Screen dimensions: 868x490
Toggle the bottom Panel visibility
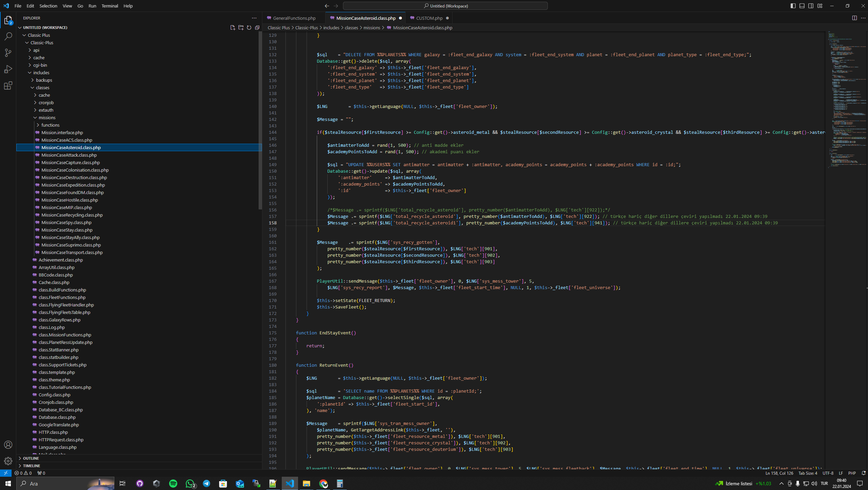tap(802, 6)
